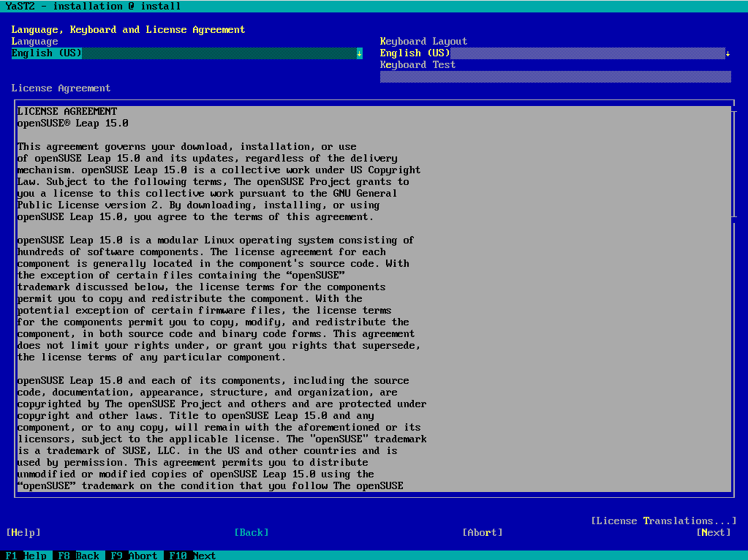Click the [Abort] button
Screen dimensions: 748x560
[x=483, y=532]
